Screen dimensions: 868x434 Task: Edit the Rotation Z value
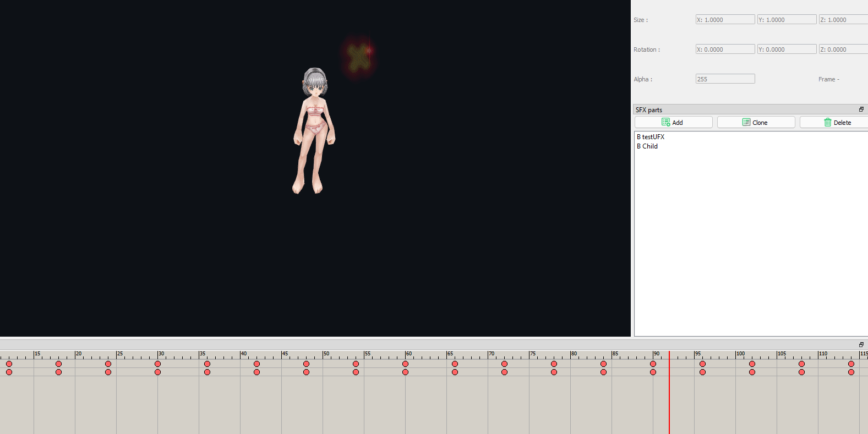[843, 50]
